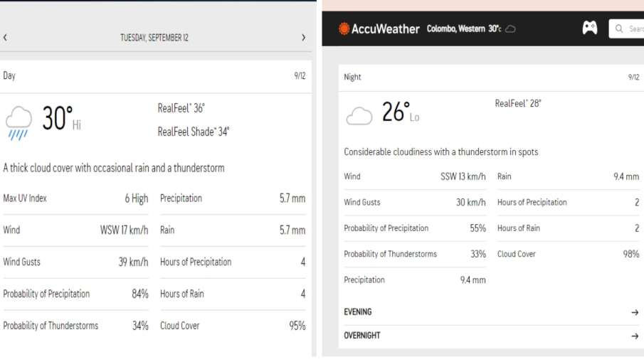Click the 30° Hi temperature reading
This screenshot has width=644, height=362.
[62, 119]
